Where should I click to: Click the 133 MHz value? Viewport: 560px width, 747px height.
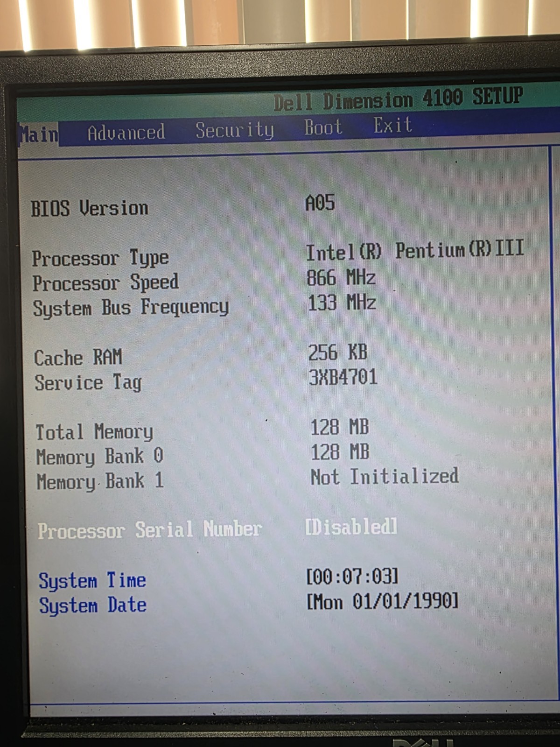(342, 303)
